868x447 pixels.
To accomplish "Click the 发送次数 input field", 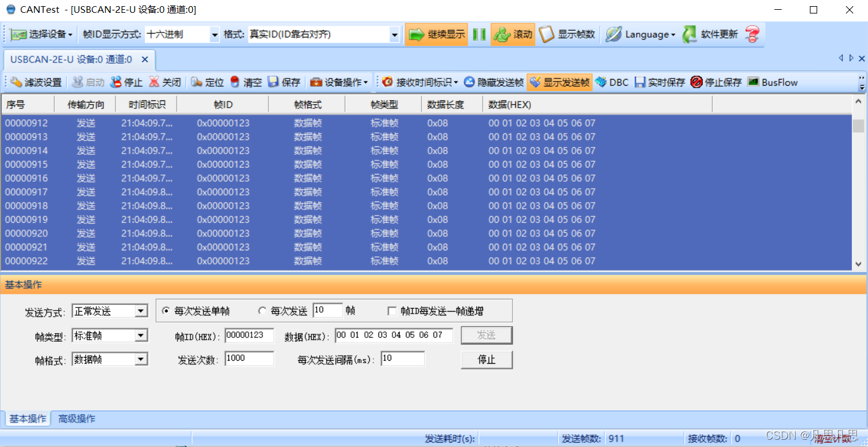I will 250,359.
